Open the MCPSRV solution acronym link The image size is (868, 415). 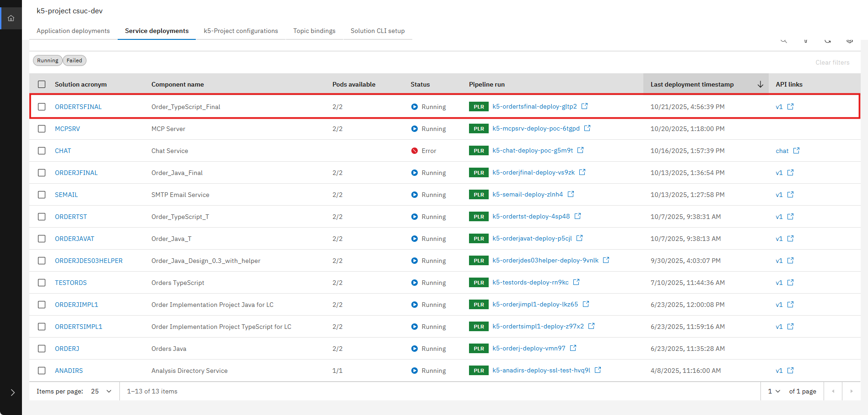point(67,129)
